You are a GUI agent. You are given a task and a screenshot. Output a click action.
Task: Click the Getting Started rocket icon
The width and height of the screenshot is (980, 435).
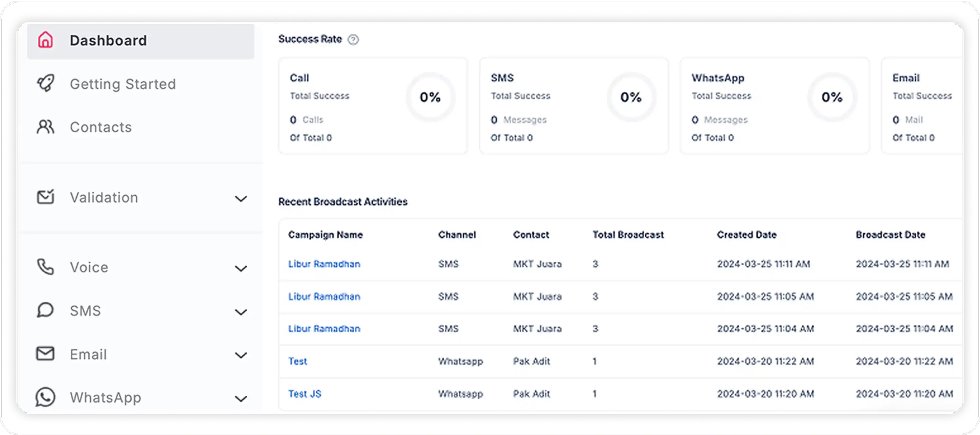point(46,84)
